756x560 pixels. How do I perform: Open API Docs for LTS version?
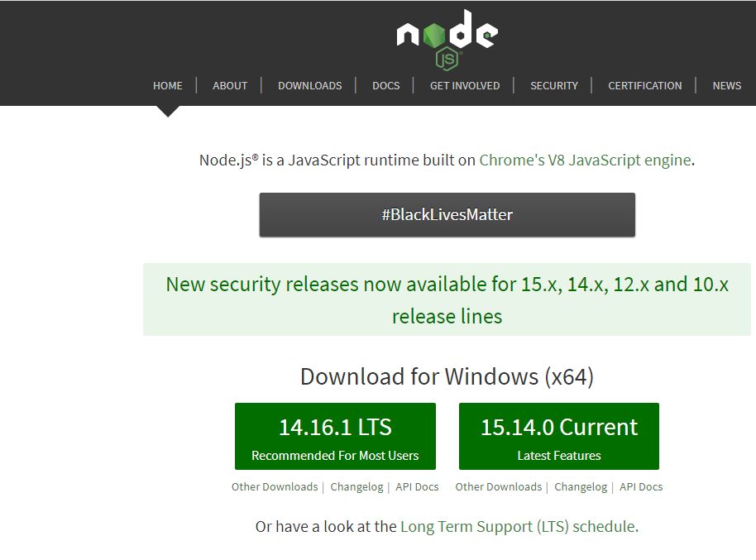coord(417,487)
